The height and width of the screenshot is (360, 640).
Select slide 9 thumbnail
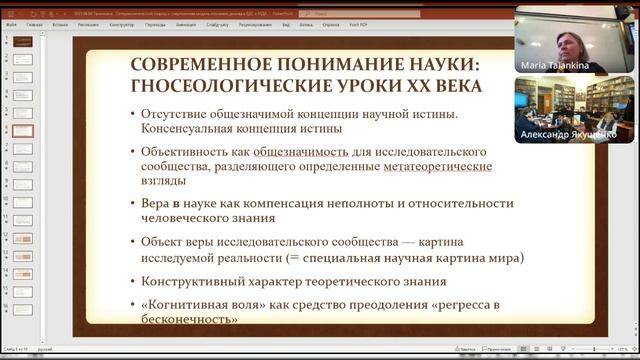click(x=22, y=185)
